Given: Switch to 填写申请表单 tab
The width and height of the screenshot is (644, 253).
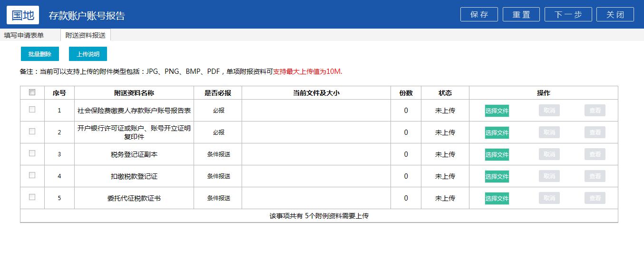Looking at the screenshot, I should tap(24, 35).
